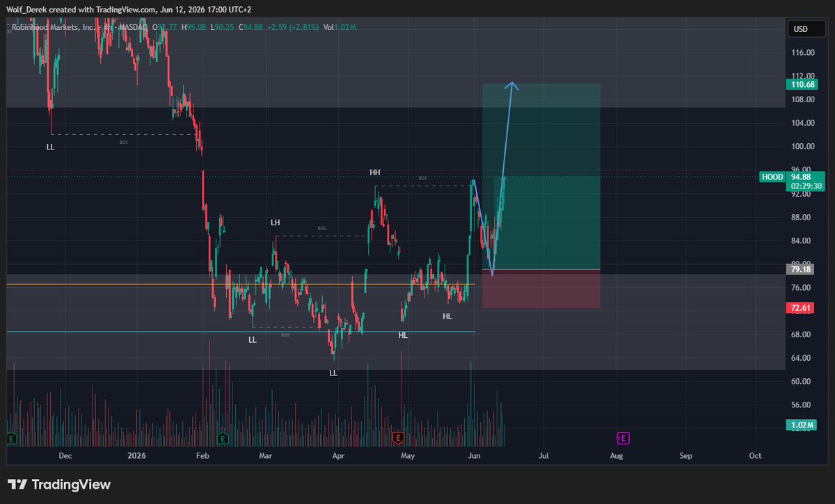Click the 108.00 price axis label
Screen dimensions: 835x504
pos(803,99)
